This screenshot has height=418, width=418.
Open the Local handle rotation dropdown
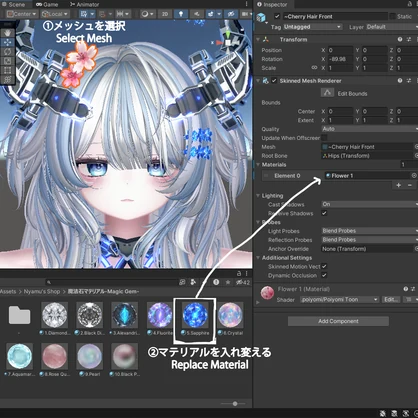pyautogui.click(x=55, y=14)
